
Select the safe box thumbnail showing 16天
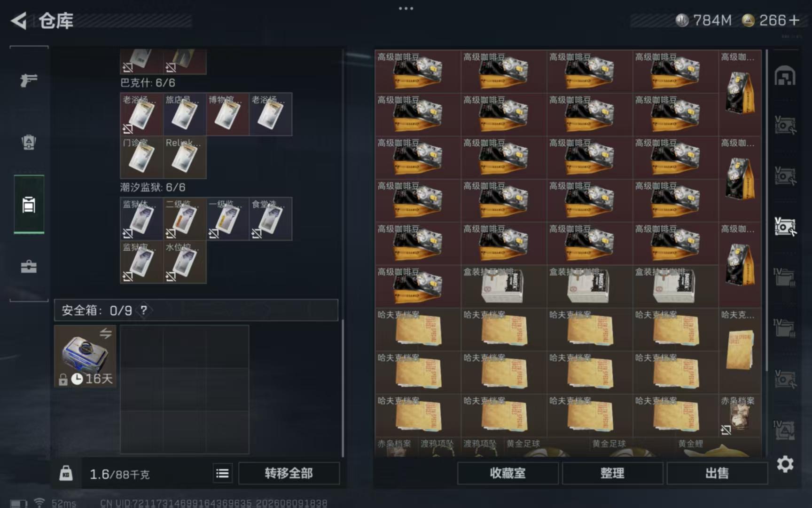(x=85, y=356)
